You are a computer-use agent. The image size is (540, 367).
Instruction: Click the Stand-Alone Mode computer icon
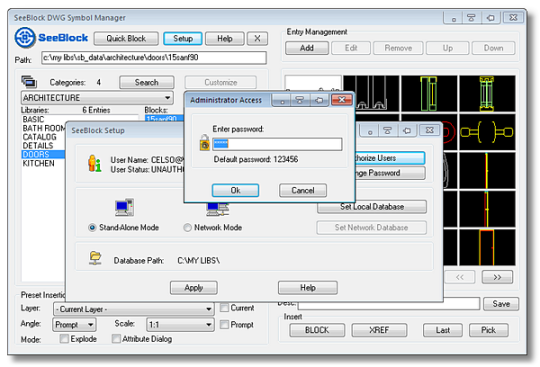[x=124, y=207]
